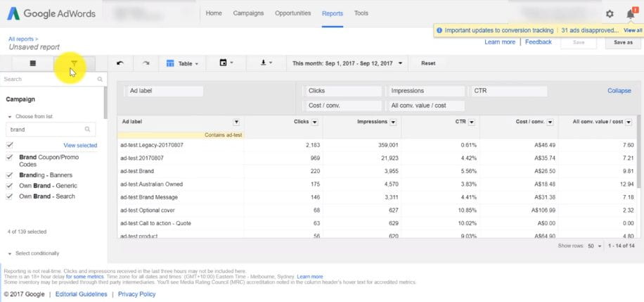The image size is (644, 302).
Task: Click the Cost / conv. metric chip
Action: point(342,106)
